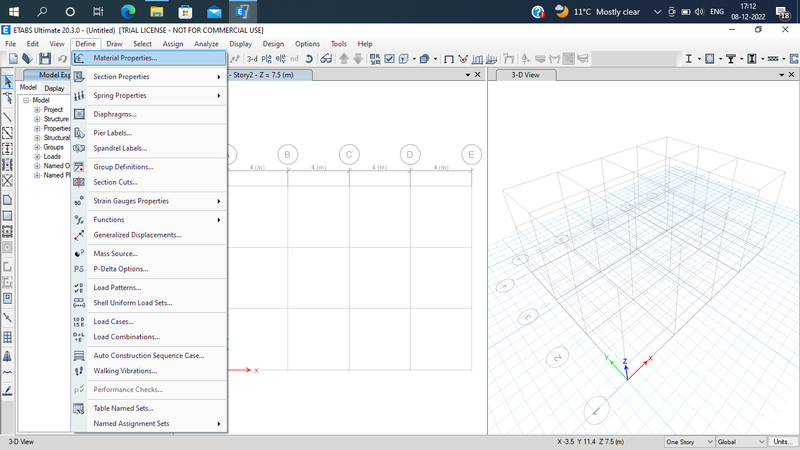Click the glasses perspective toggle icon
Viewport: 800px width, 450px height.
326,59
